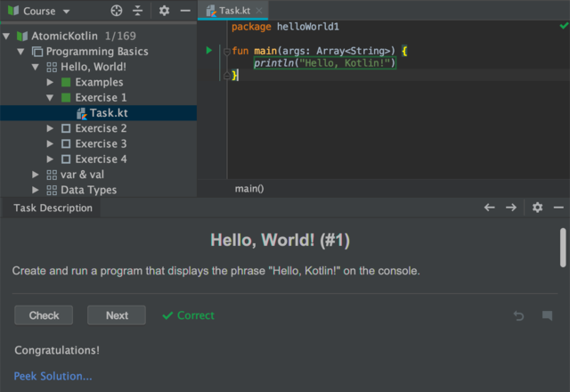Reset the task with the undo arrow icon
Screen dimensions: 570x392
518,315
